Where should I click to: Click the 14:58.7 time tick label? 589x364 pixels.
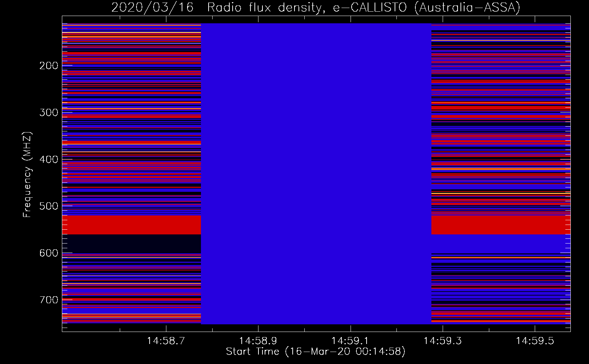click(166, 341)
